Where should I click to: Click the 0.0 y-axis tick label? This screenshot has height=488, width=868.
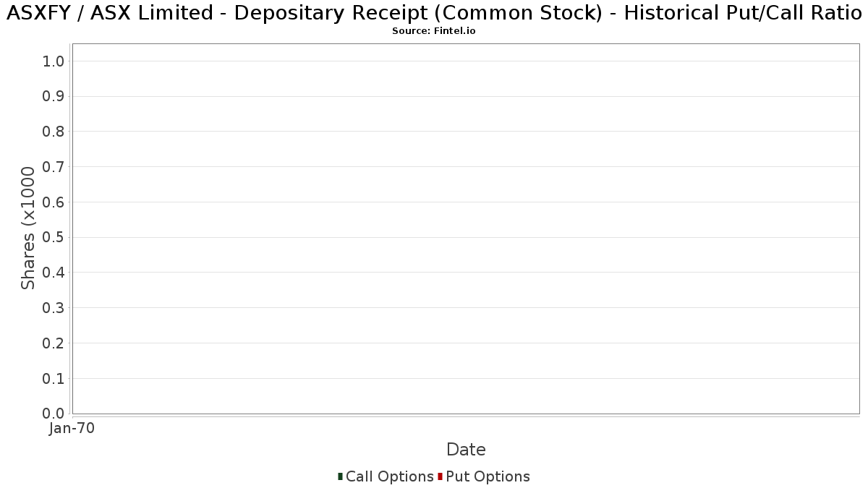tap(54, 414)
